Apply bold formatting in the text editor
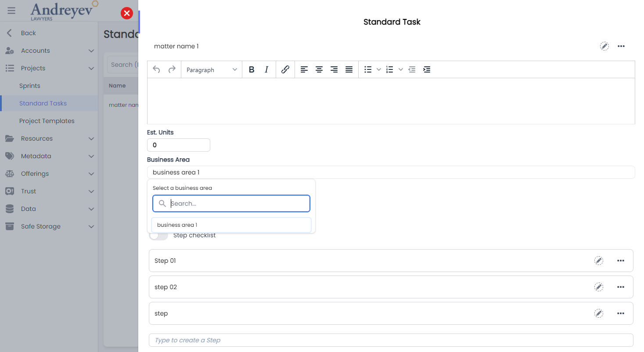644x352 pixels. tap(252, 69)
